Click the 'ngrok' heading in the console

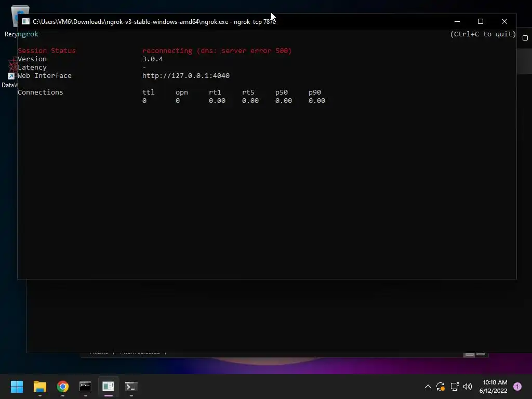28,34
